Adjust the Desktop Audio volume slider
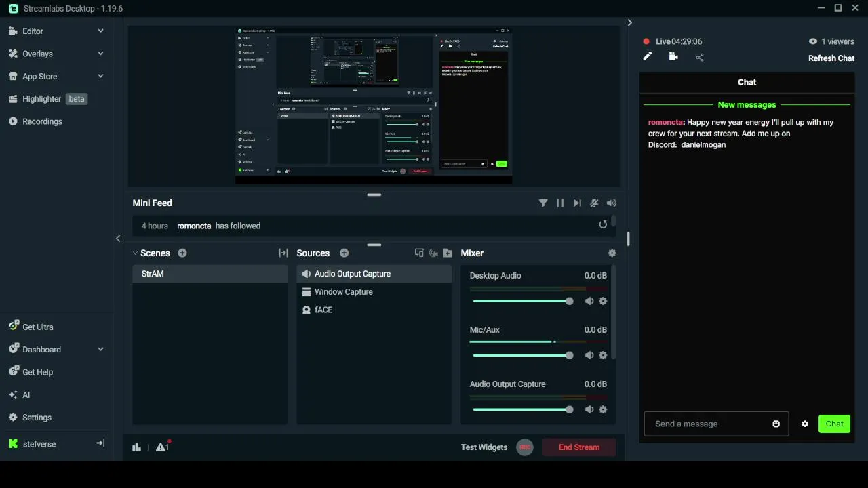Screen dimensions: 868x488 click(523, 301)
